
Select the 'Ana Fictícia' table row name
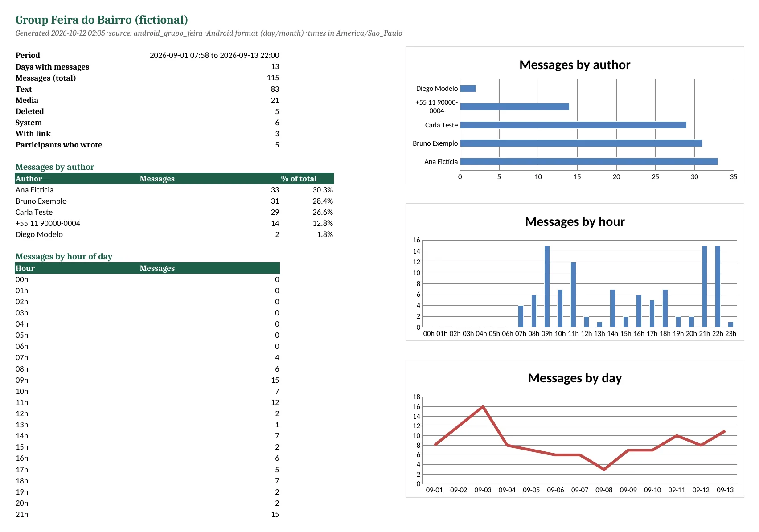click(x=34, y=190)
